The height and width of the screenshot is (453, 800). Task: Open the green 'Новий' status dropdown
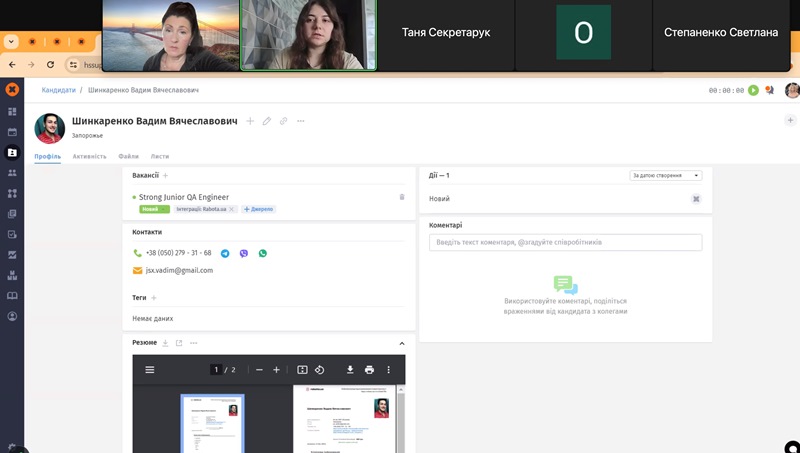tap(154, 209)
